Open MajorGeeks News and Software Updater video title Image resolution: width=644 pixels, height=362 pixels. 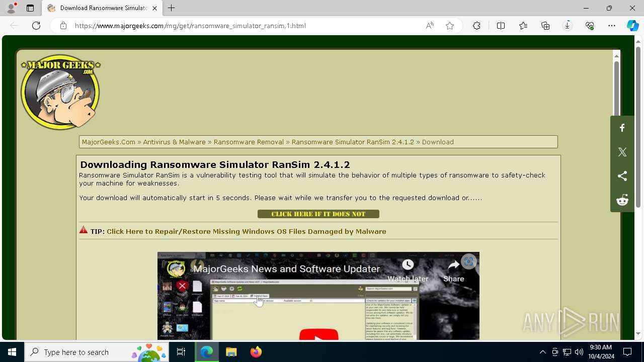[287, 269]
